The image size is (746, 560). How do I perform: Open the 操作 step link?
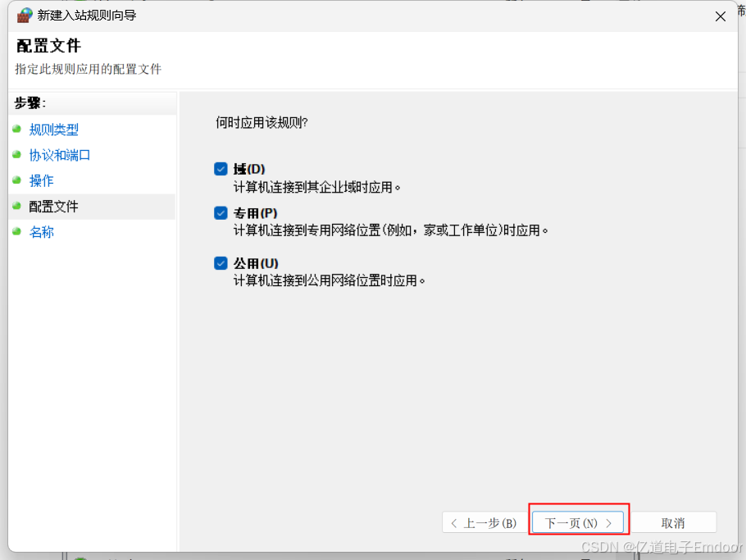pos(42,180)
